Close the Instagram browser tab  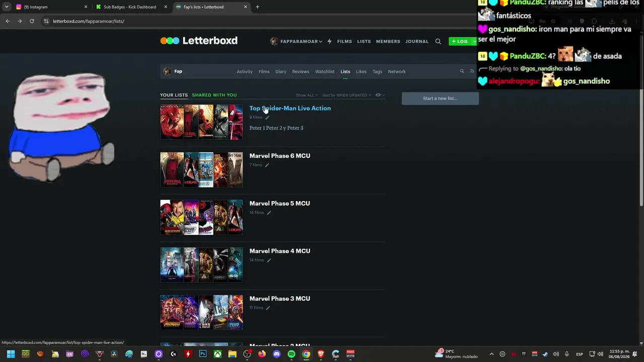(x=86, y=7)
